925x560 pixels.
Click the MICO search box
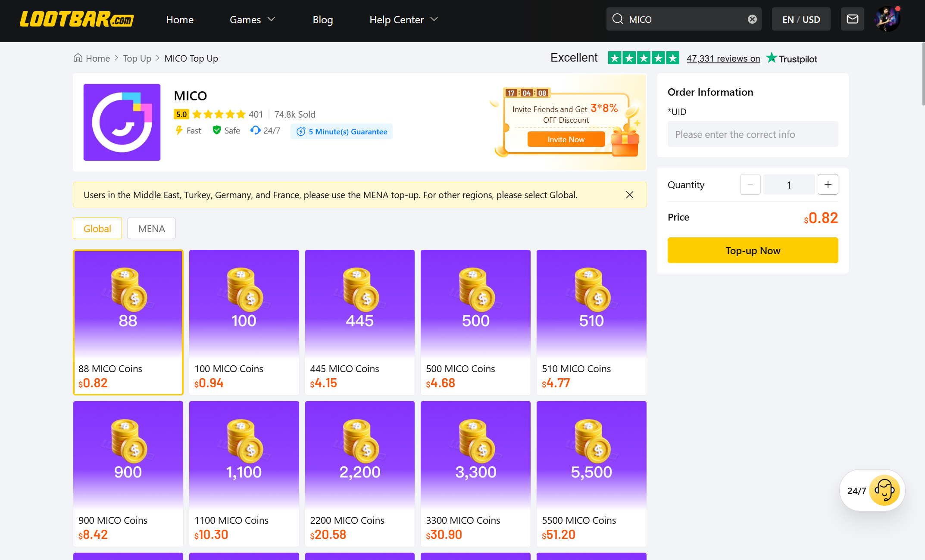[684, 19]
